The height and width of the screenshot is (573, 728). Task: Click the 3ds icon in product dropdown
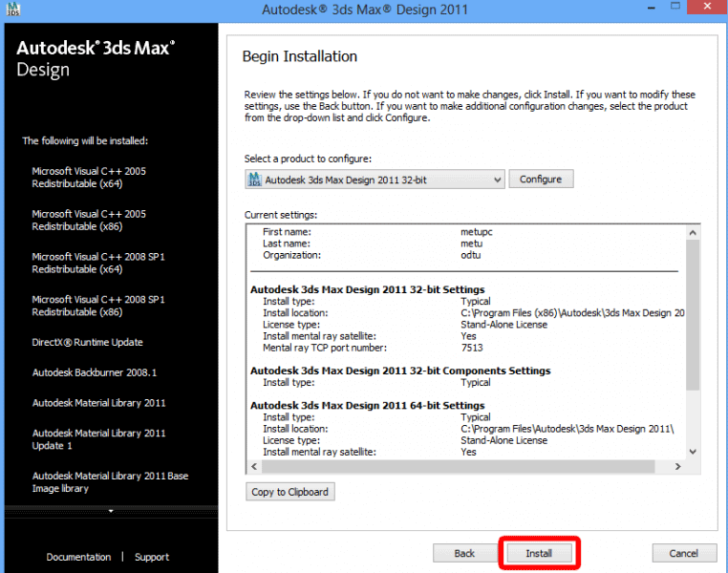(x=254, y=180)
